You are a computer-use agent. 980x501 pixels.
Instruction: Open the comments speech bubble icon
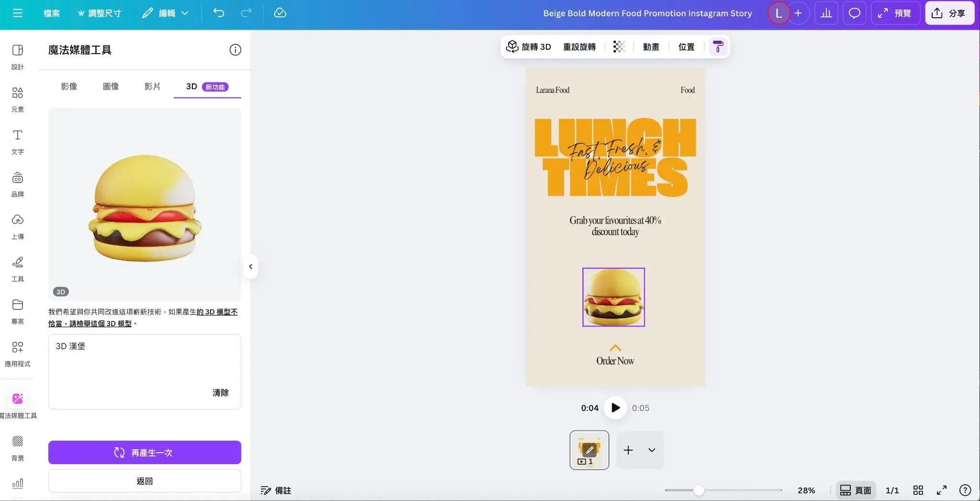(x=854, y=13)
